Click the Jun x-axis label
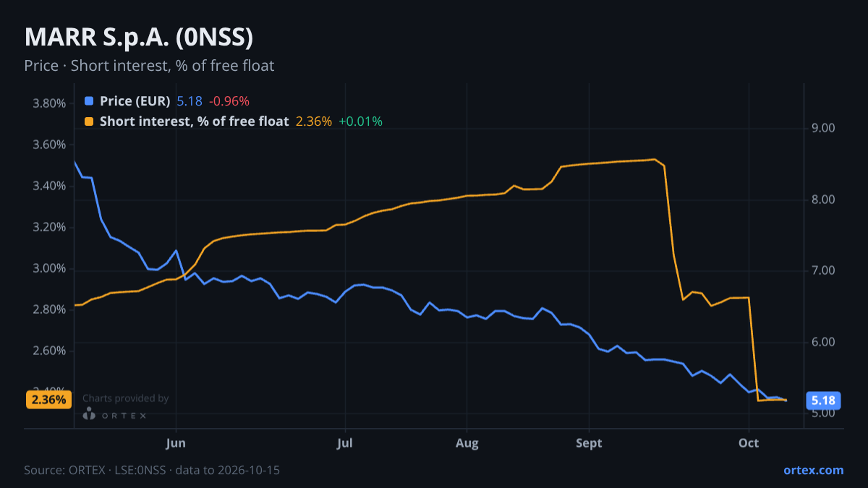The height and width of the screenshot is (488, 868). (x=176, y=443)
